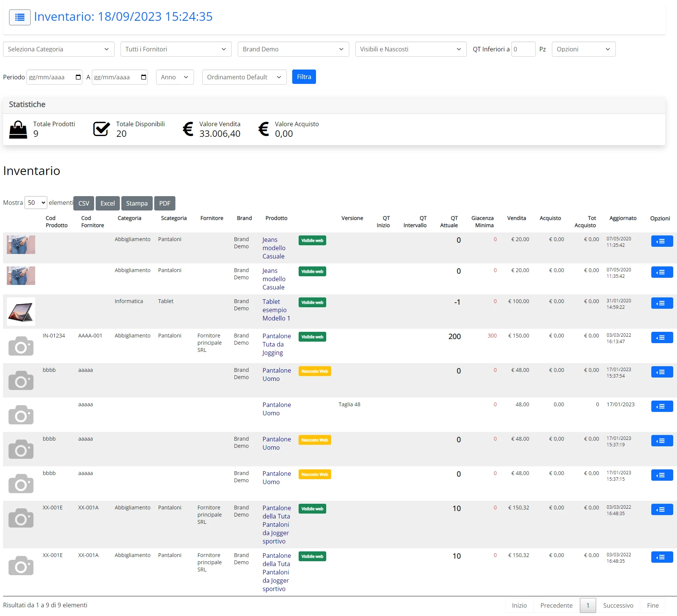Open calendar picker of Periodo end date
This screenshot has height=616, width=677.
point(144,77)
